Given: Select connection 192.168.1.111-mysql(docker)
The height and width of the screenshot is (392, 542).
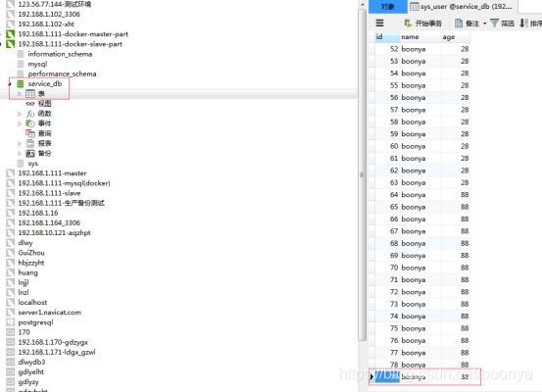Looking at the screenshot, I should [x=64, y=183].
